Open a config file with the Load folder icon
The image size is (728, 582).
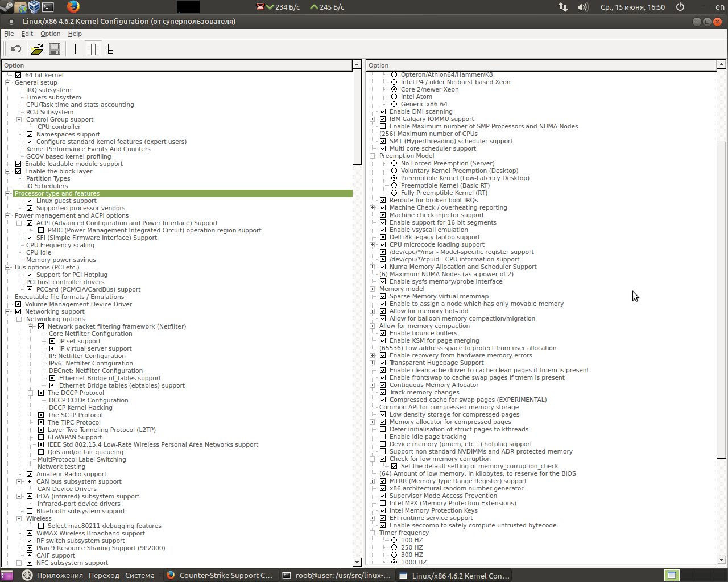pyautogui.click(x=36, y=49)
